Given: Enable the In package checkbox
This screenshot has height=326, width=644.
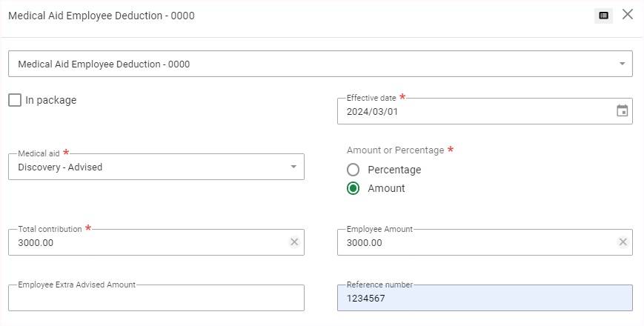Looking at the screenshot, I should tap(15, 100).
